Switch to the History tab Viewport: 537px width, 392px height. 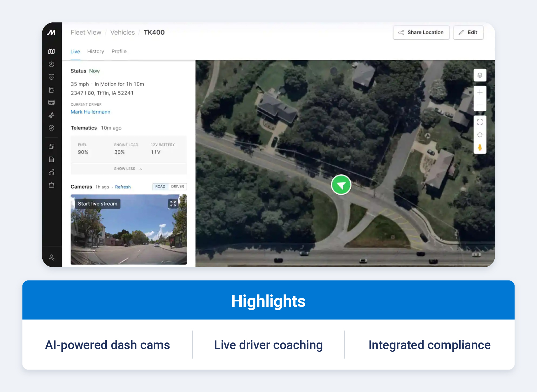click(96, 52)
